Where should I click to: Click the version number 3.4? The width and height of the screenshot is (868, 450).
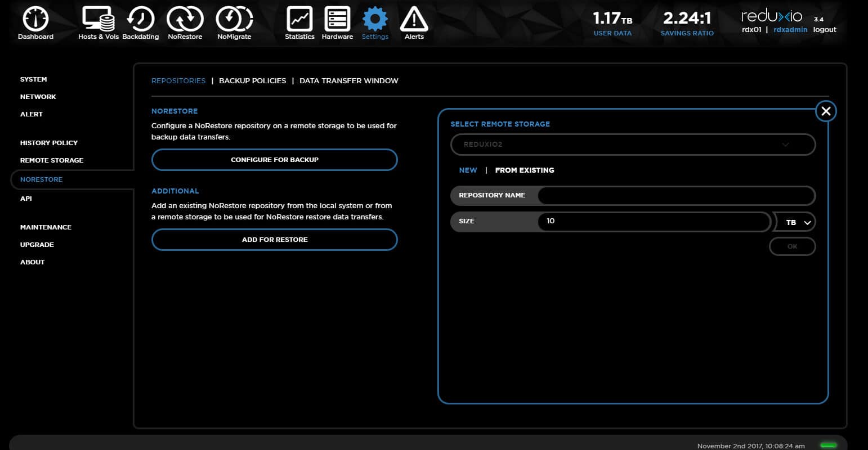[818, 19]
